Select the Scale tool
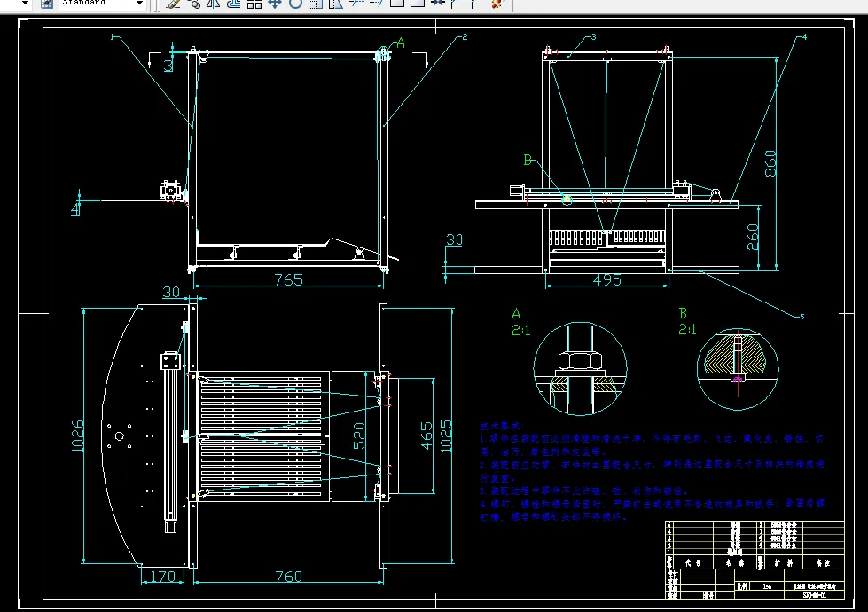Viewport: 868px width, 612px height. pos(316,4)
